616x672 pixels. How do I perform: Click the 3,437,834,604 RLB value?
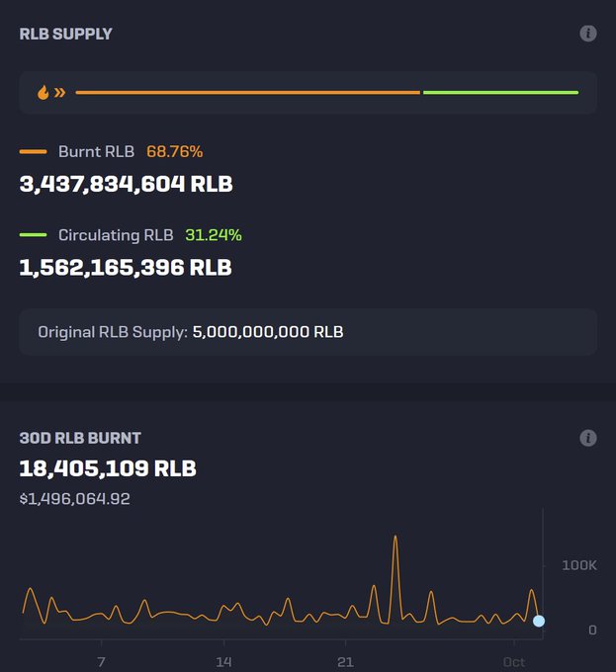tap(126, 184)
